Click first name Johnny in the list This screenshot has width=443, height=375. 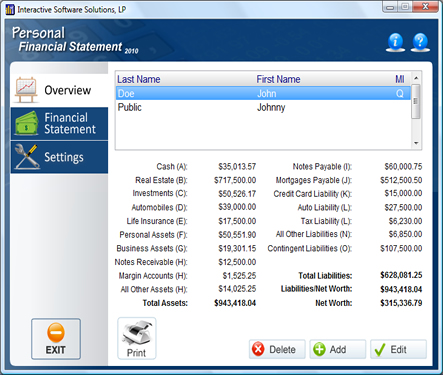(x=271, y=108)
